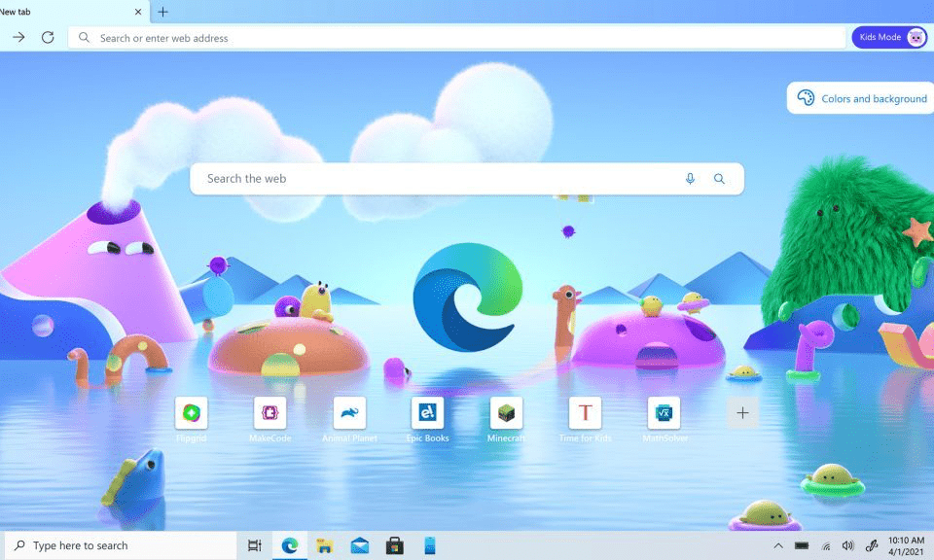Open the Flipgrid quick link tile
Screen dimensions: 934x560
(x=191, y=413)
